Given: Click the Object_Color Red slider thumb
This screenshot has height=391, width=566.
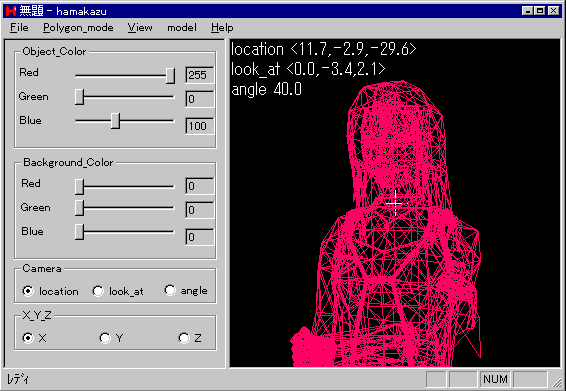Looking at the screenshot, I should [170, 76].
